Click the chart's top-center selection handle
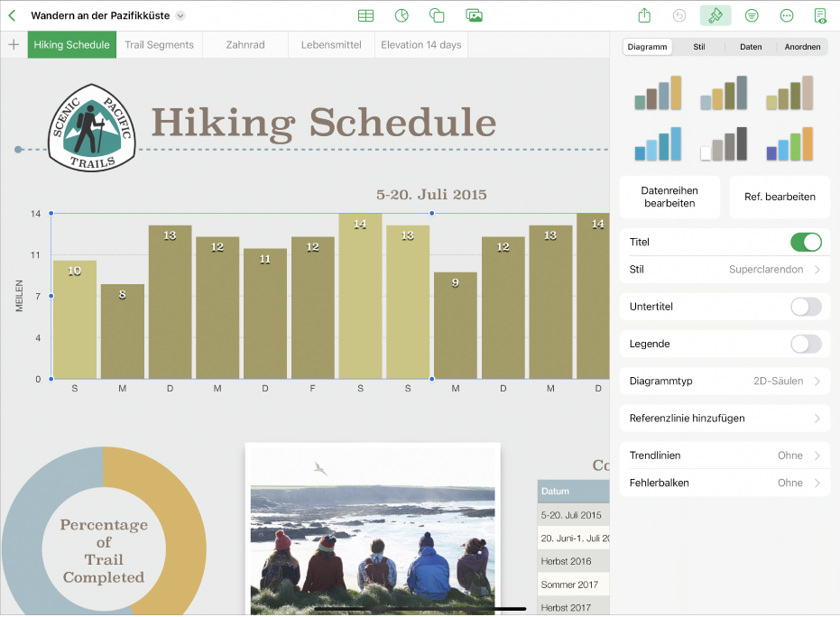This screenshot has width=840, height=617. pyautogui.click(x=432, y=213)
